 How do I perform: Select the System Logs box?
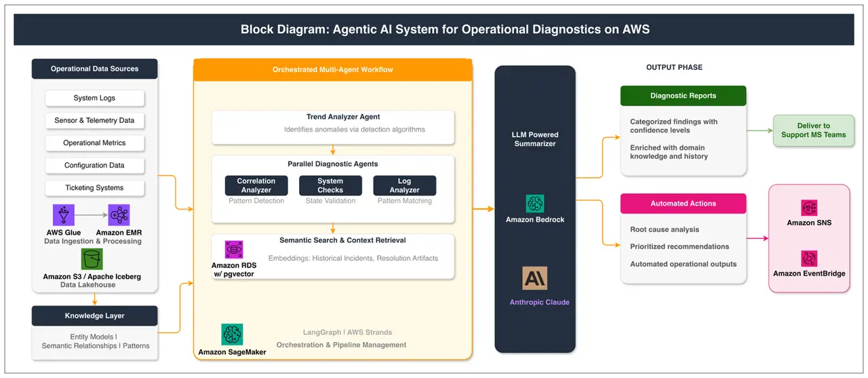click(95, 98)
